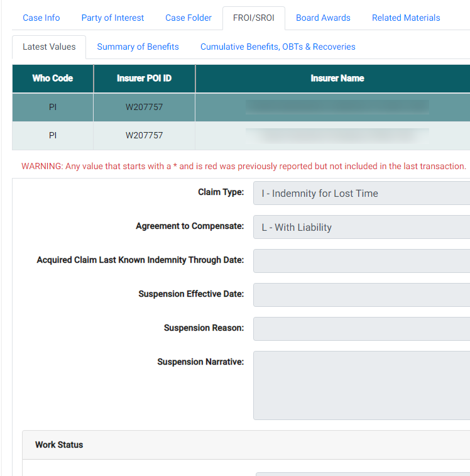Select the second W207757 insurer row

point(144,135)
